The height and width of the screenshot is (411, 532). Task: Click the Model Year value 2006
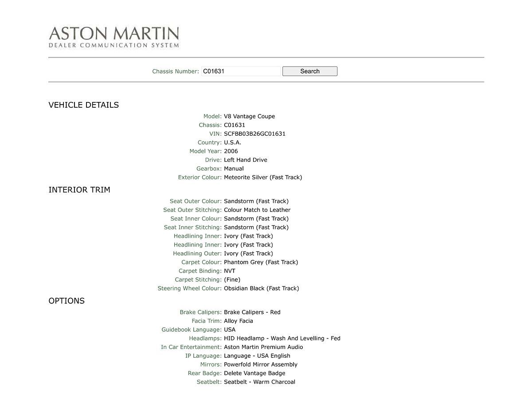pos(231,151)
